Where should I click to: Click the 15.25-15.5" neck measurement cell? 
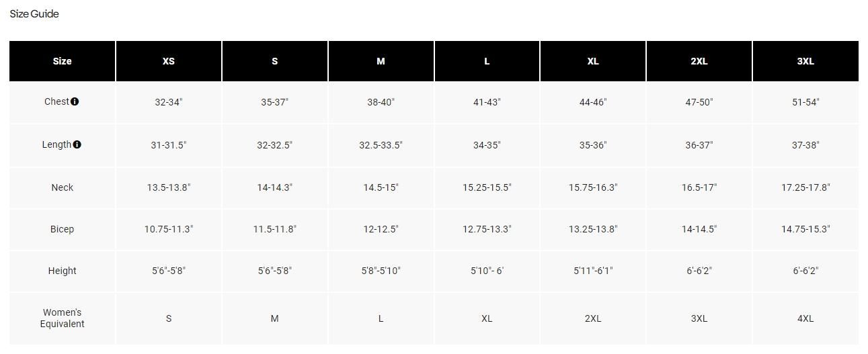(487, 187)
